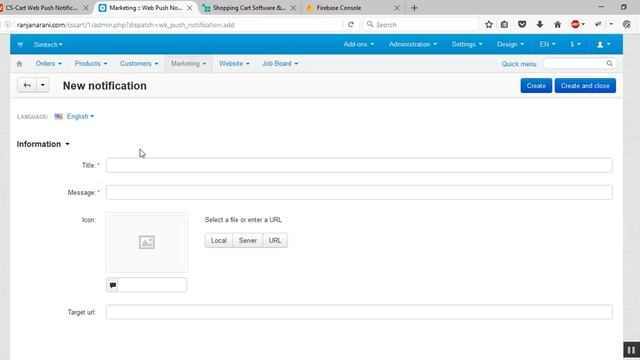The image size is (640, 360).
Task: Open the Marketing menu
Action: 188,64
